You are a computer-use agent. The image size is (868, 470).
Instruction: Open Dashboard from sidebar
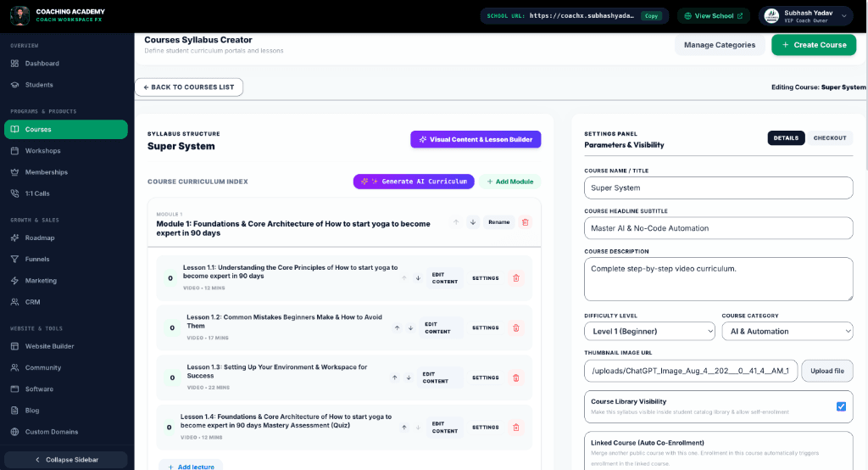(x=66, y=63)
